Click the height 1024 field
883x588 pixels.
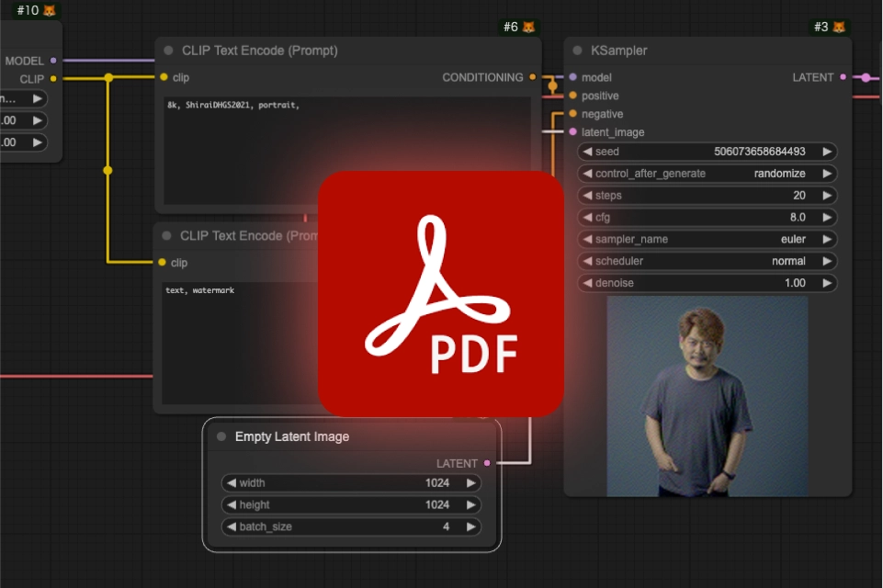(351, 504)
